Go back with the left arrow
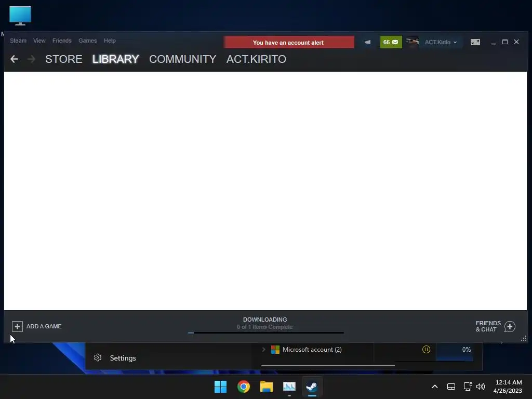532x399 pixels. (x=14, y=59)
